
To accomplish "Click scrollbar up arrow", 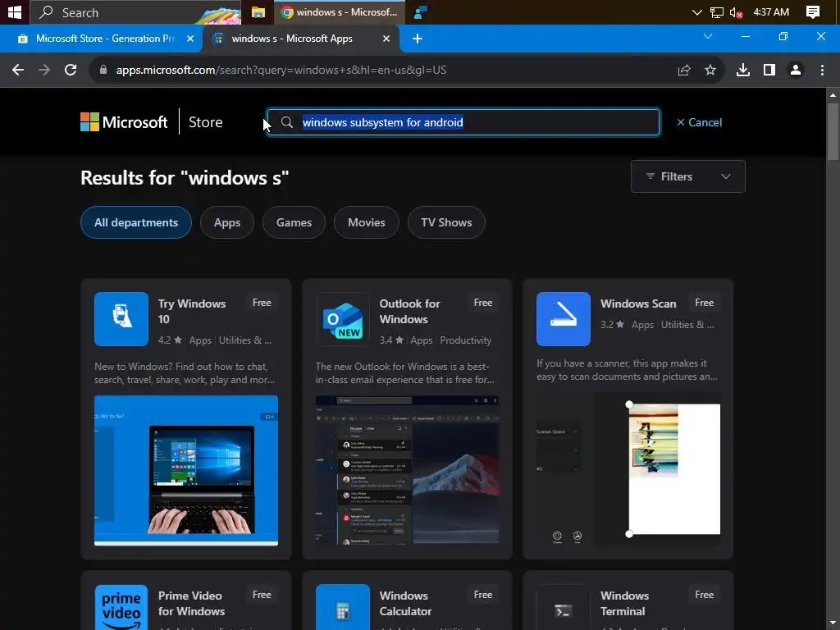I will click(x=833, y=95).
